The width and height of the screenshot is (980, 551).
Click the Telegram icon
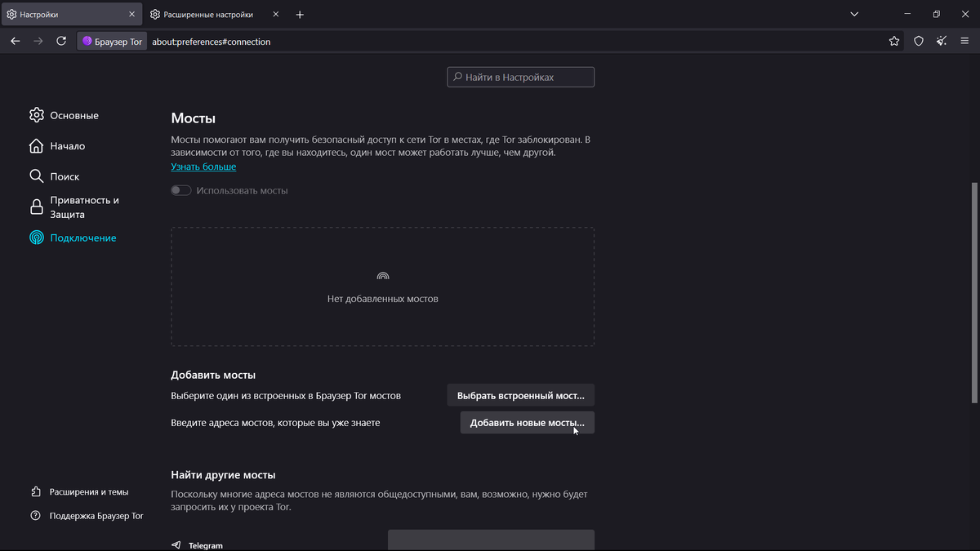[x=176, y=545]
